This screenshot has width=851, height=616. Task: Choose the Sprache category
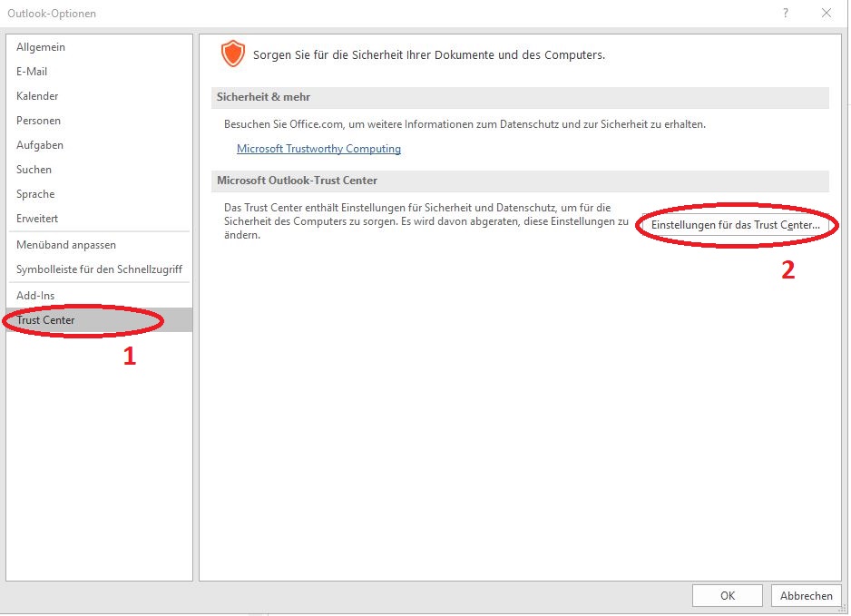(x=99, y=194)
